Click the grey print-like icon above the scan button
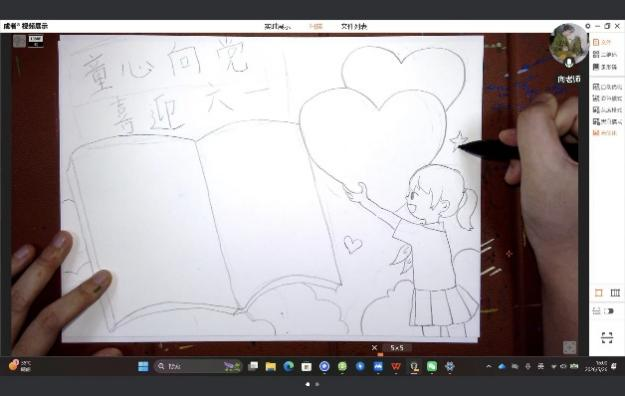This screenshot has height=396, width=625. pyautogui.click(x=597, y=311)
